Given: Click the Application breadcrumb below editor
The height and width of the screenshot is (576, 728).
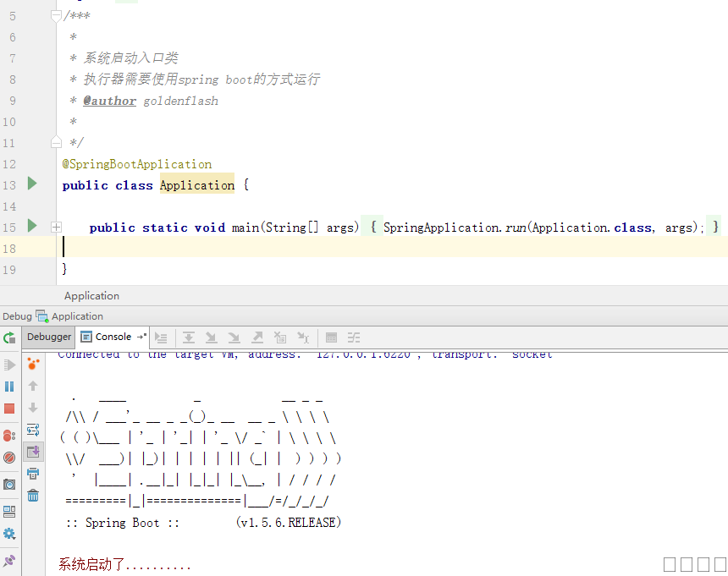Looking at the screenshot, I should pyautogui.click(x=91, y=296).
